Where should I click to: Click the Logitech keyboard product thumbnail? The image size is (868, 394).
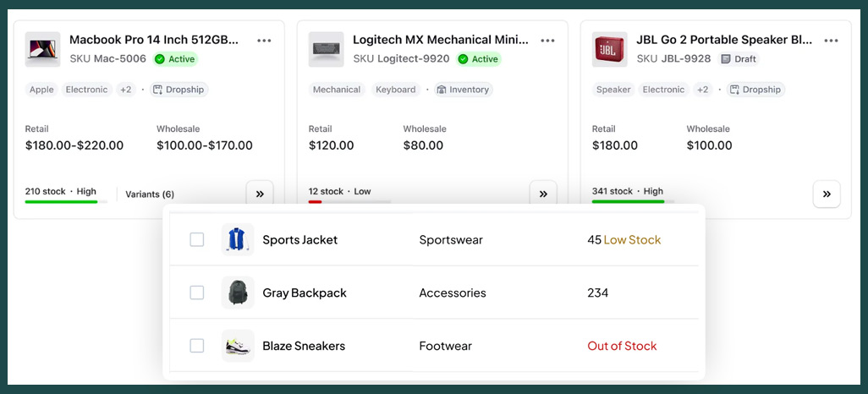pos(326,49)
